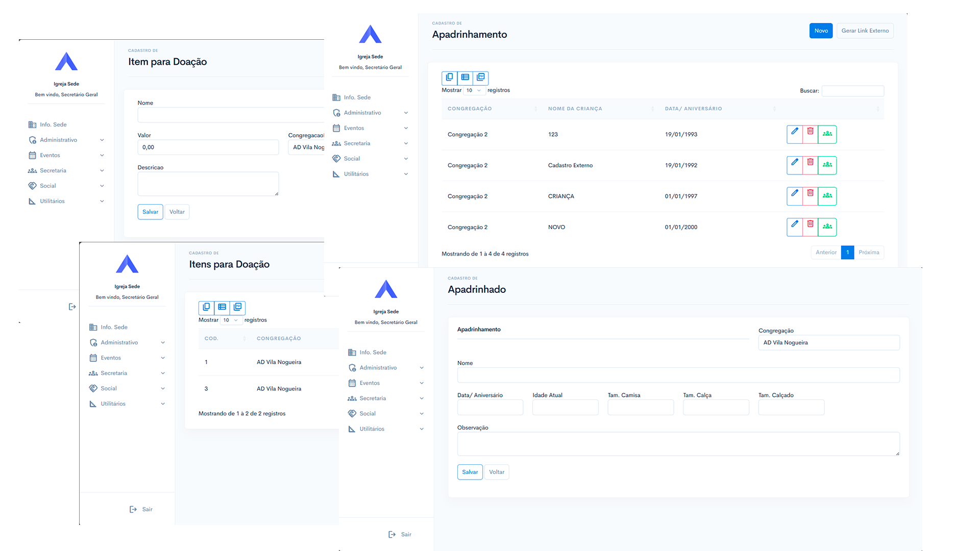Click the pencil edit icon for the NOVO row
This screenshot has width=980, height=551.
pos(795,224)
